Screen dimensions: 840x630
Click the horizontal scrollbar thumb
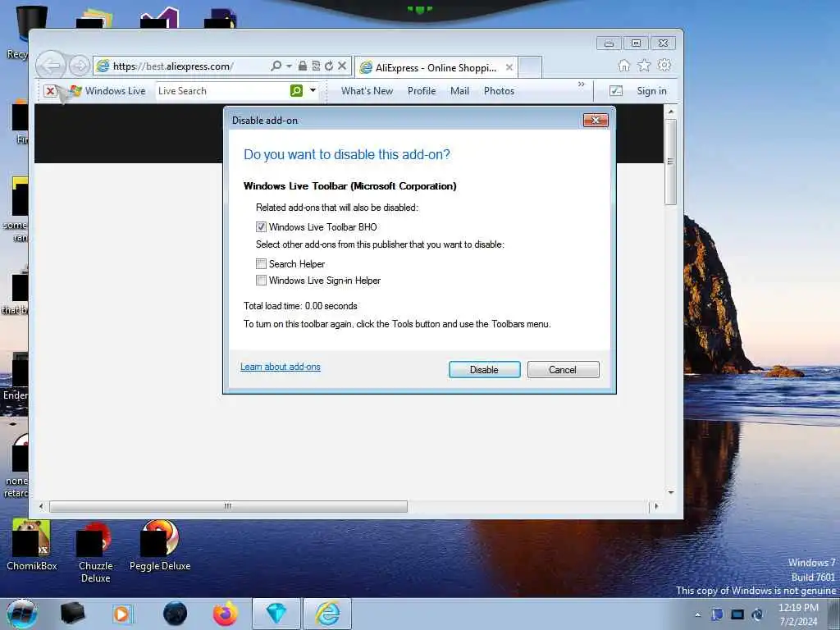tap(228, 506)
